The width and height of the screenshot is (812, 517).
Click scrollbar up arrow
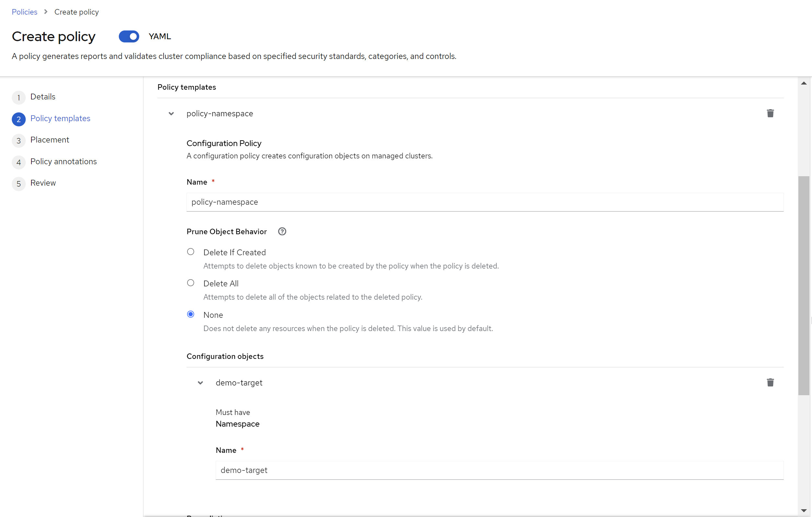[x=804, y=83]
